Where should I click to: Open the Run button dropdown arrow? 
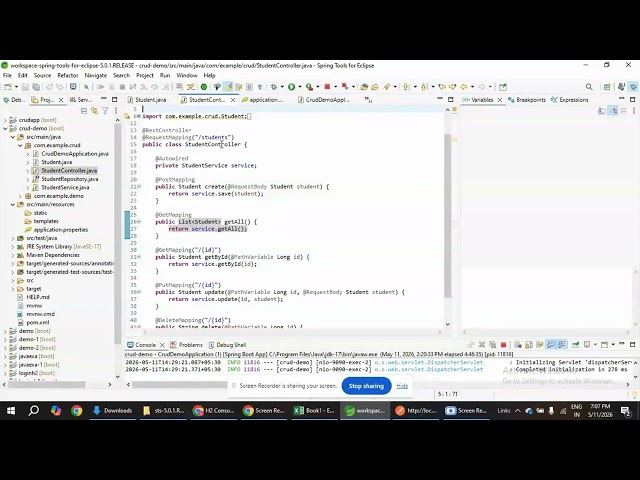pos(300,87)
